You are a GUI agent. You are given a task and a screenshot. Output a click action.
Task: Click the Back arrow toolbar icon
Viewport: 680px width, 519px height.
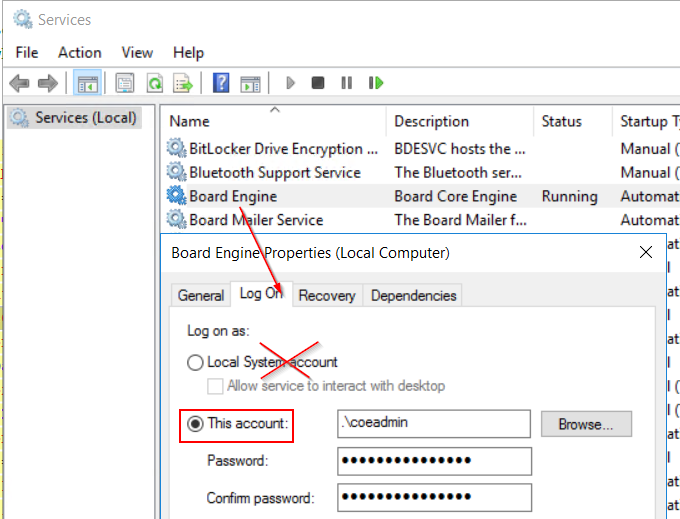tap(19, 83)
